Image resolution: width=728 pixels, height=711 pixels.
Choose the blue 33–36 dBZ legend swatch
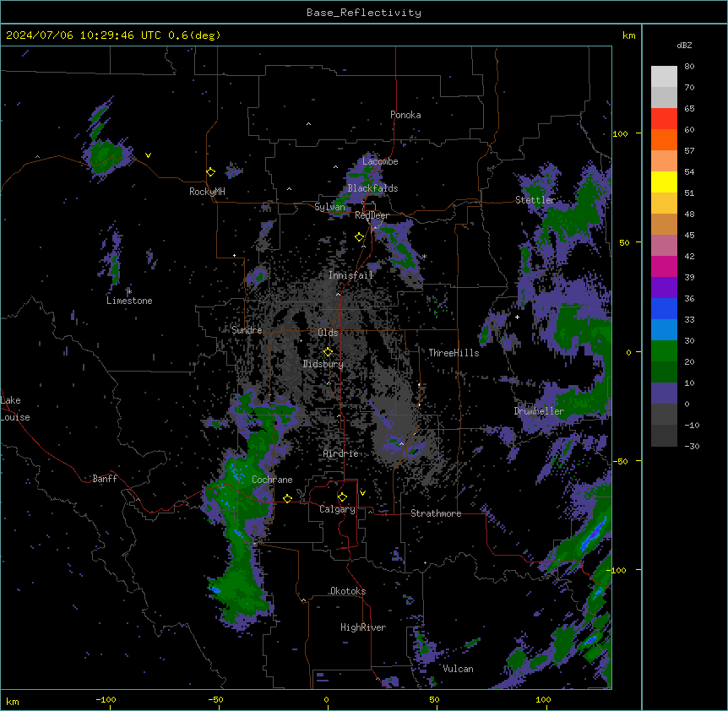[664, 308]
